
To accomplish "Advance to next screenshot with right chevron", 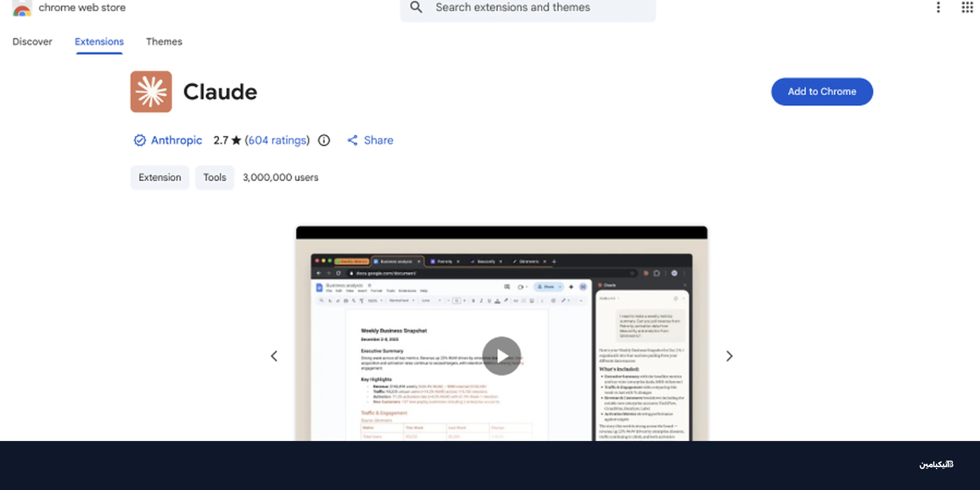I will (x=729, y=356).
